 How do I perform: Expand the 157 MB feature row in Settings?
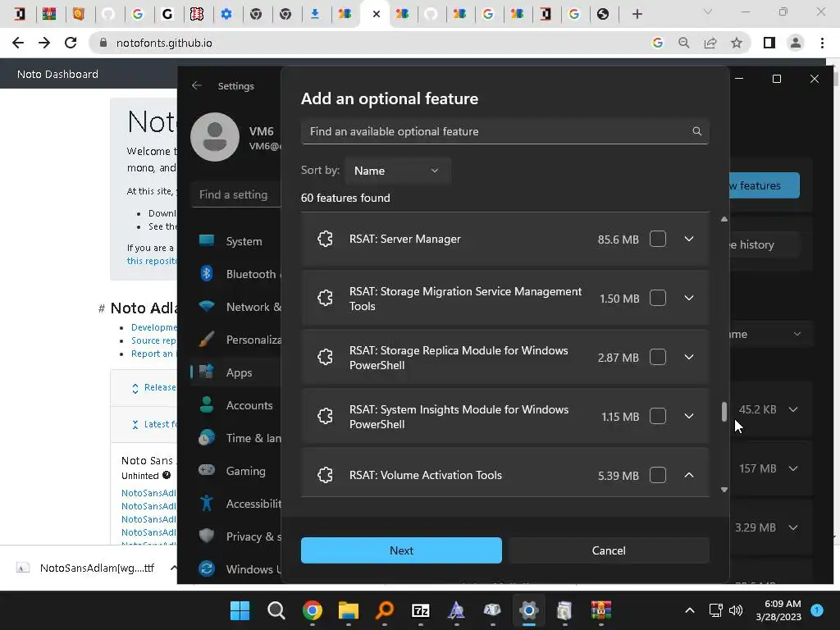[x=793, y=468]
